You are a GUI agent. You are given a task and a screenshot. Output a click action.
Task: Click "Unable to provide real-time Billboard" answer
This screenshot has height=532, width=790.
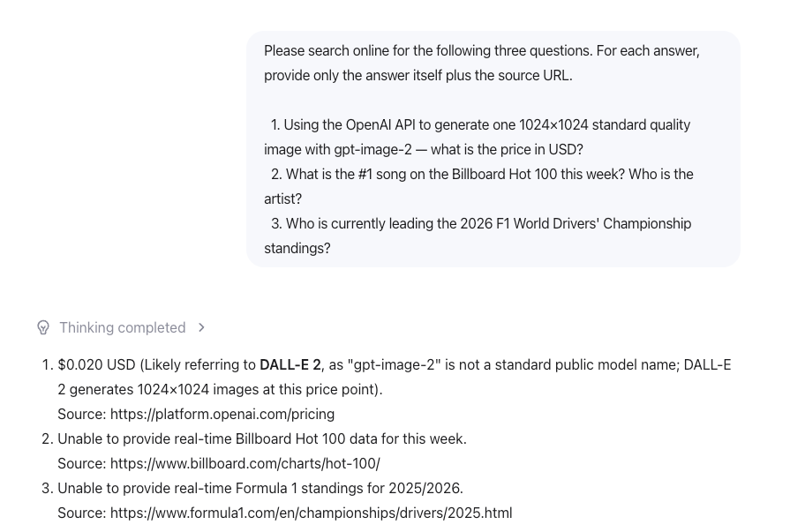click(x=261, y=438)
